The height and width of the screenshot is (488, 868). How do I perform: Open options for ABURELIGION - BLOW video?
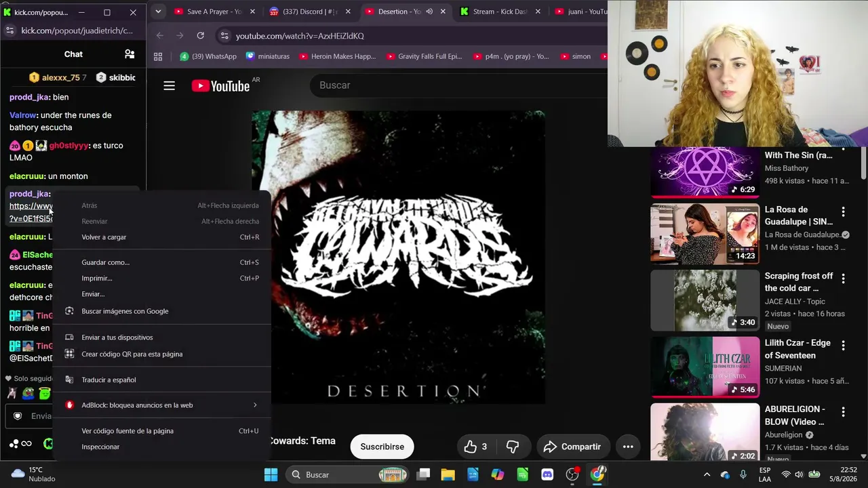click(x=843, y=411)
